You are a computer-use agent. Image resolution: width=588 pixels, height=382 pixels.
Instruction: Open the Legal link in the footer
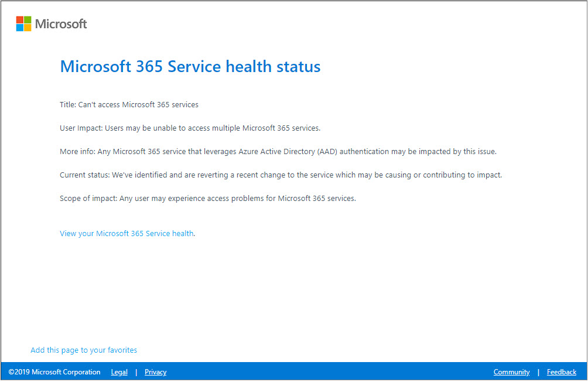click(119, 372)
